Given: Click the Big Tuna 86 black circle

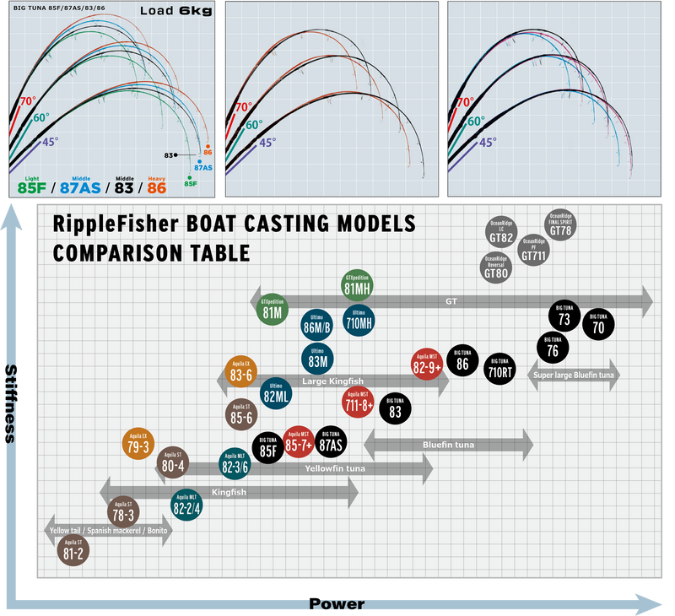Looking at the screenshot, I should [462, 360].
